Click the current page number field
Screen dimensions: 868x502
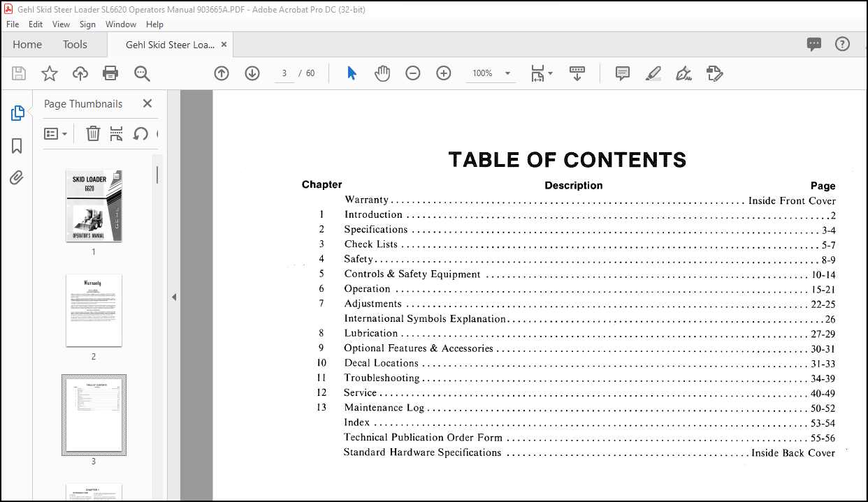tap(284, 73)
